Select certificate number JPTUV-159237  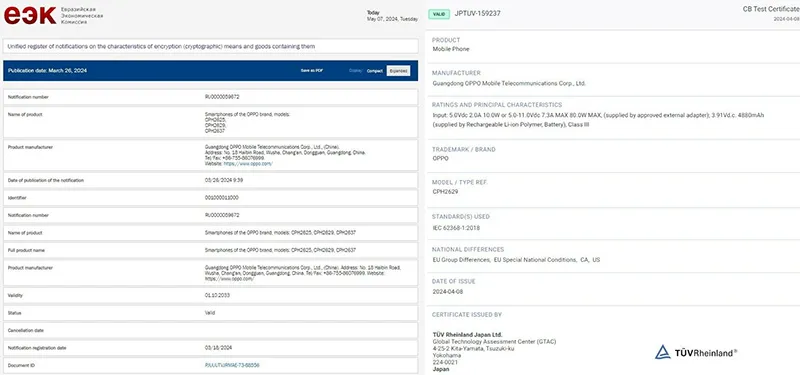478,13
